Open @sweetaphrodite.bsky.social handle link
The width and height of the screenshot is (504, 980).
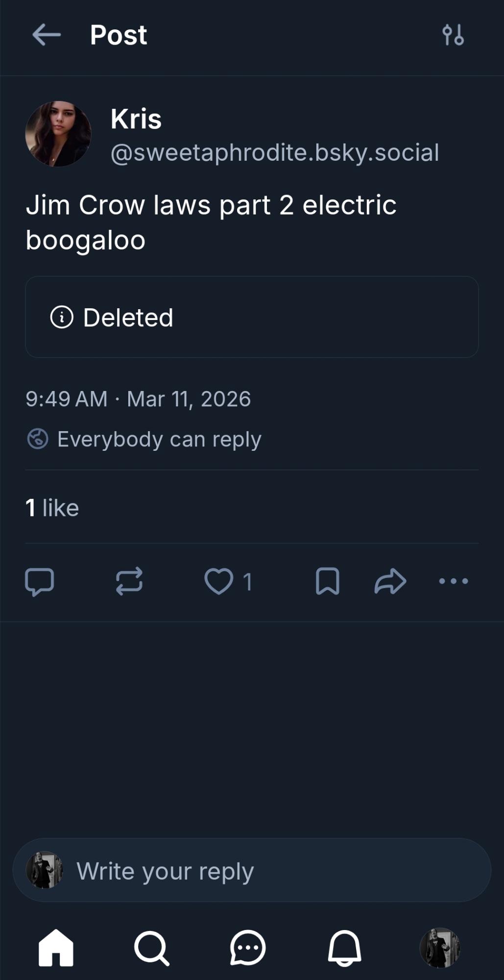275,153
